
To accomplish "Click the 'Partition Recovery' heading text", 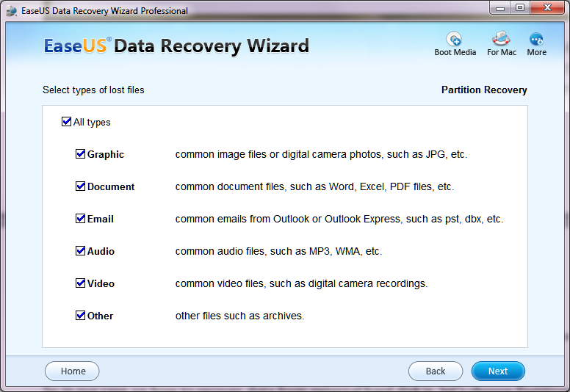I will click(x=484, y=90).
